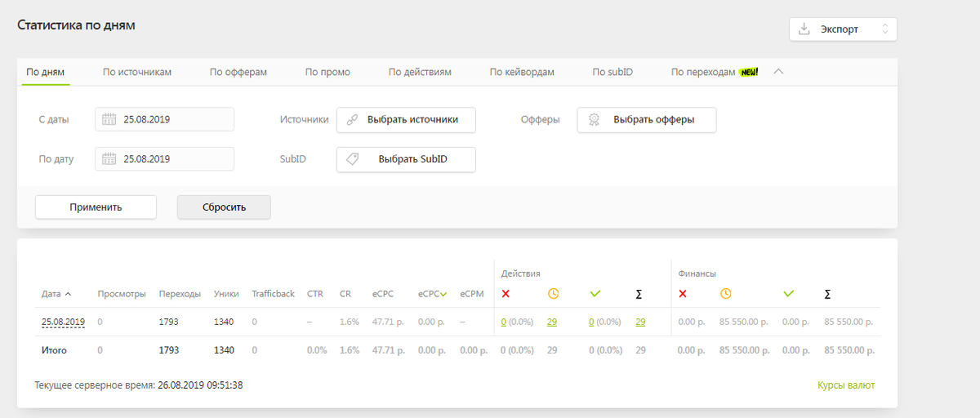This screenshot has height=418, width=980.
Task: Click 1793 in the 25.08.2019 row
Action: [x=169, y=322]
